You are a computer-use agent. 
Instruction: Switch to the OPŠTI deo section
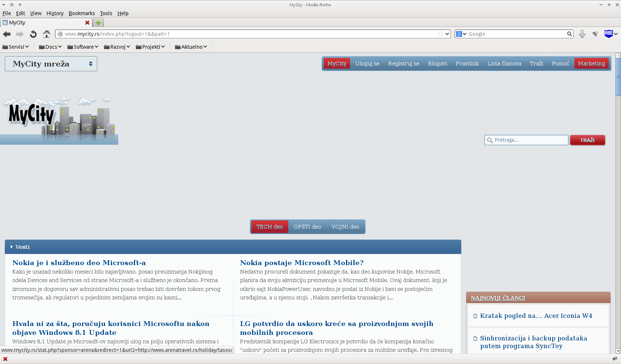(307, 227)
